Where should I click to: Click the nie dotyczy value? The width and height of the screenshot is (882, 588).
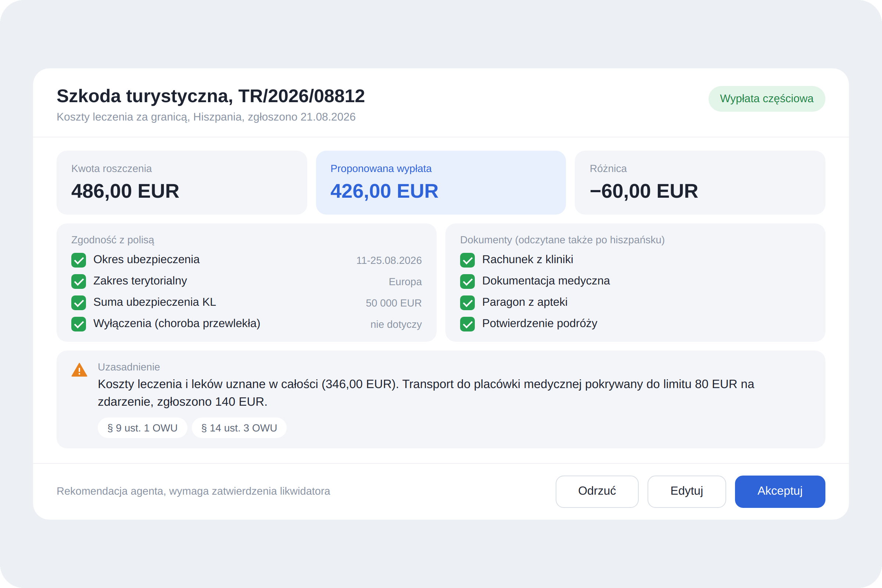(x=396, y=325)
